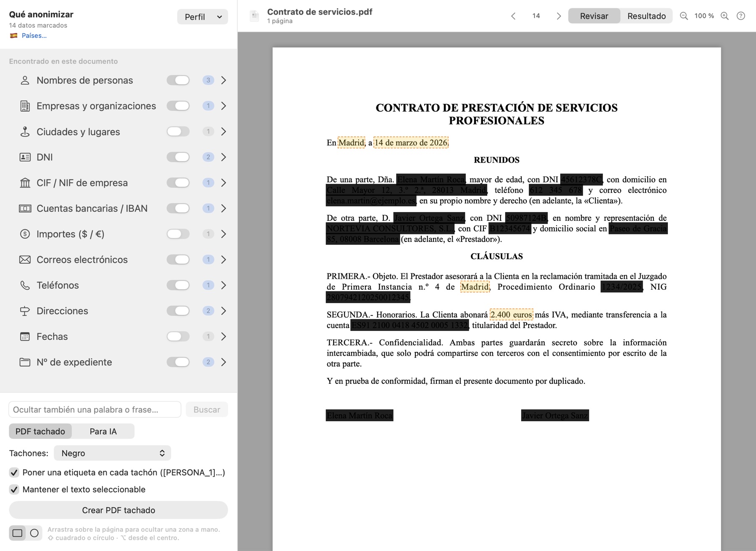Expand Nº de expediente category chevron
756x551 pixels.
click(x=224, y=362)
